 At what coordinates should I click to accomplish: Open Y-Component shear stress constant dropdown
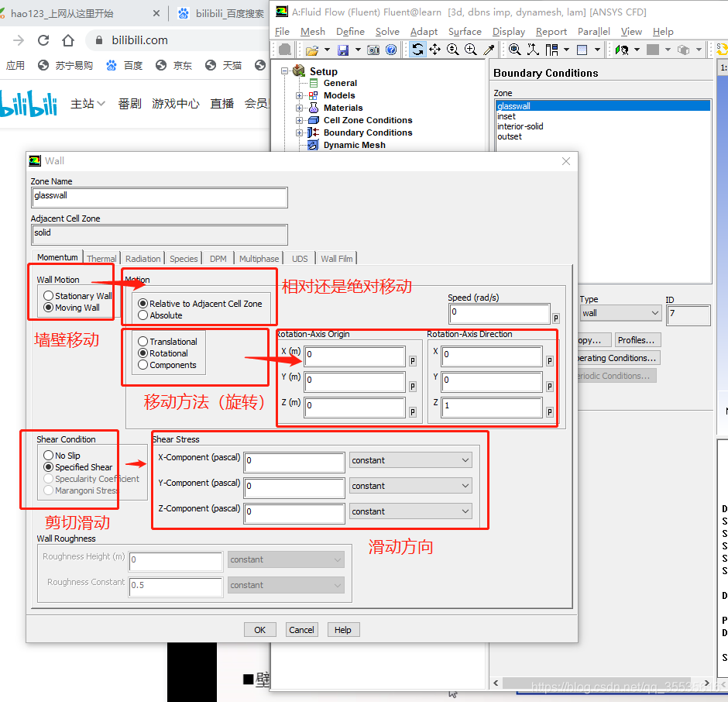(x=410, y=486)
